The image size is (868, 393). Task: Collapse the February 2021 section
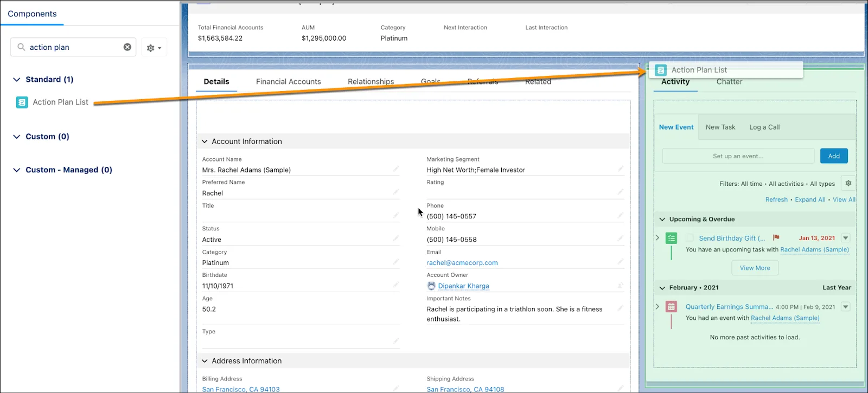662,288
